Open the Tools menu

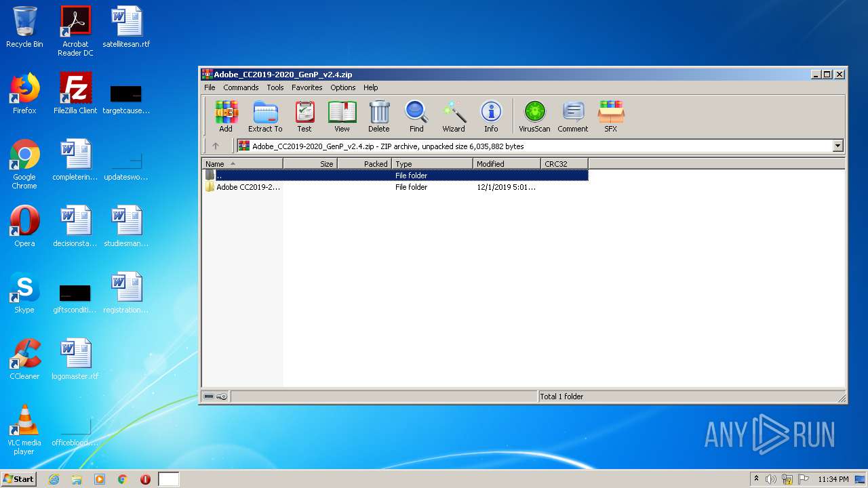[x=275, y=87]
